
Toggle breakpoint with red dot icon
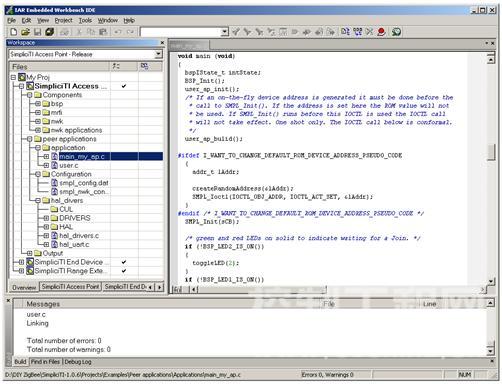(381, 32)
